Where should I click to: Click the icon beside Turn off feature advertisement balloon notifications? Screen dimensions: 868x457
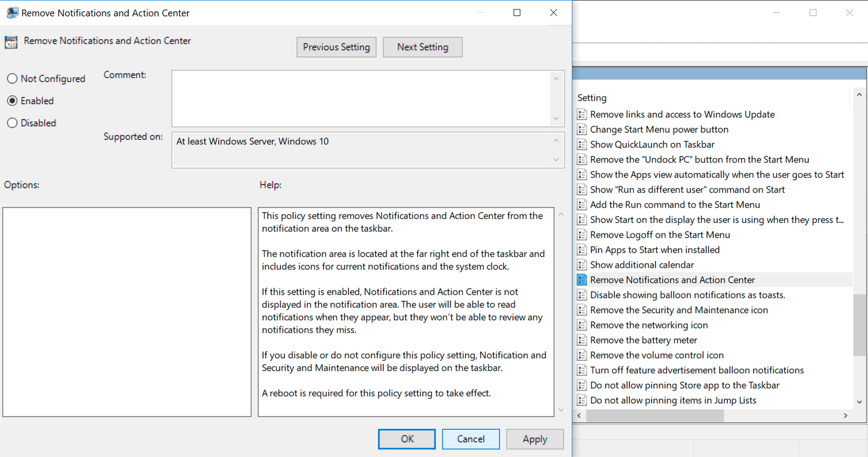[x=582, y=370]
